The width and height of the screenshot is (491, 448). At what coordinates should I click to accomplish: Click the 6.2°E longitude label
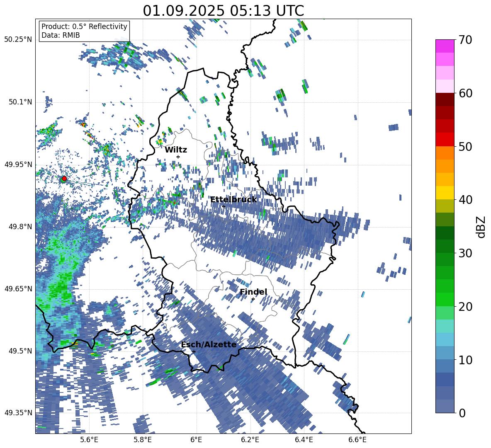click(x=250, y=440)
